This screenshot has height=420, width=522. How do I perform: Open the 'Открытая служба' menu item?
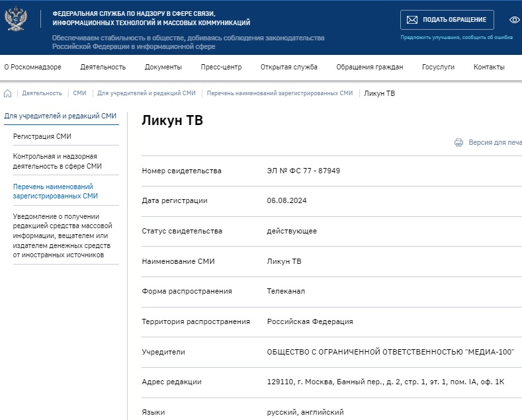(x=289, y=67)
